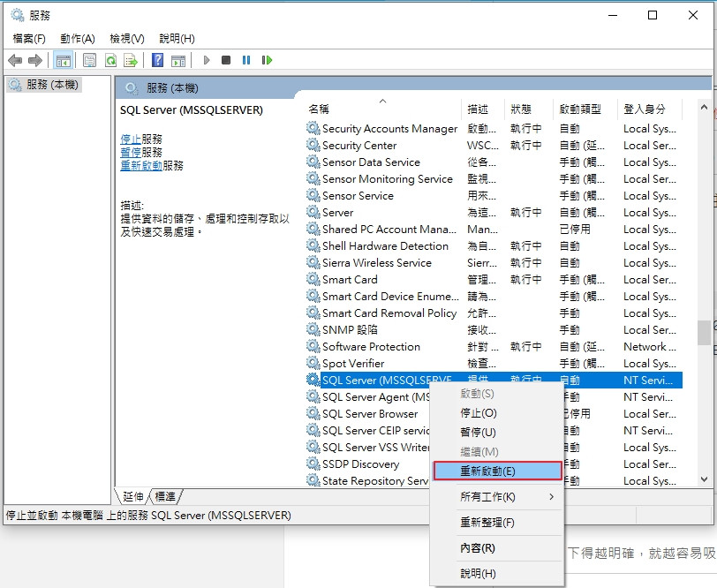Select the SQL Server VSS Writer row
This screenshot has height=588, width=717.
point(368,447)
